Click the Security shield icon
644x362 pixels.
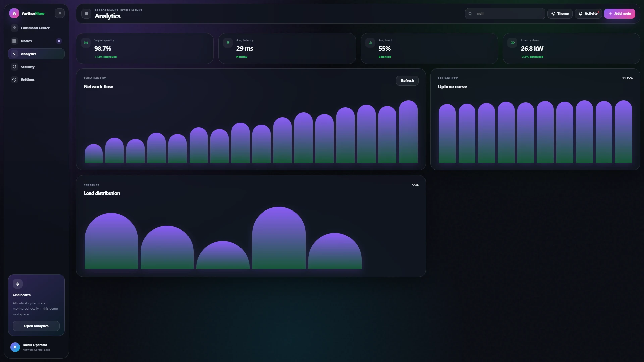click(14, 67)
